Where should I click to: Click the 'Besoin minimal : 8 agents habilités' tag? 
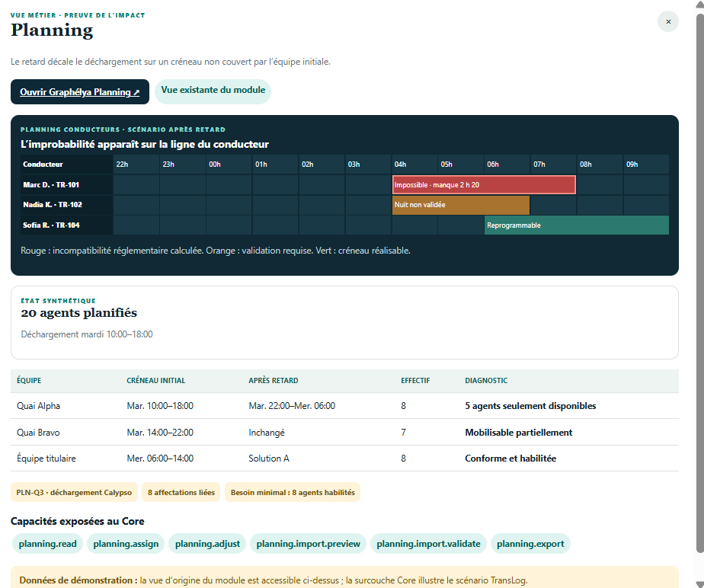pos(293,492)
